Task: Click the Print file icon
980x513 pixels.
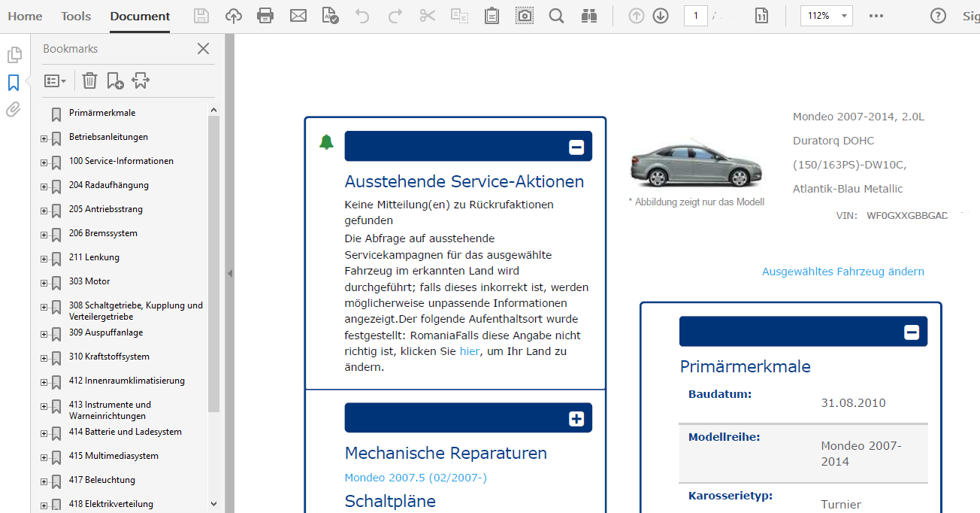Action: pyautogui.click(x=265, y=16)
